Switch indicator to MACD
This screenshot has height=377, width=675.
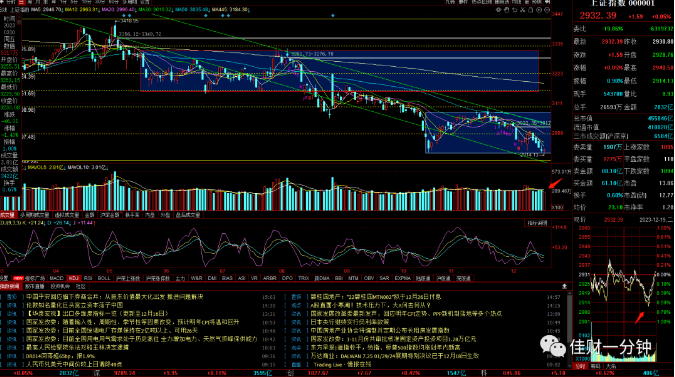coord(56,278)
